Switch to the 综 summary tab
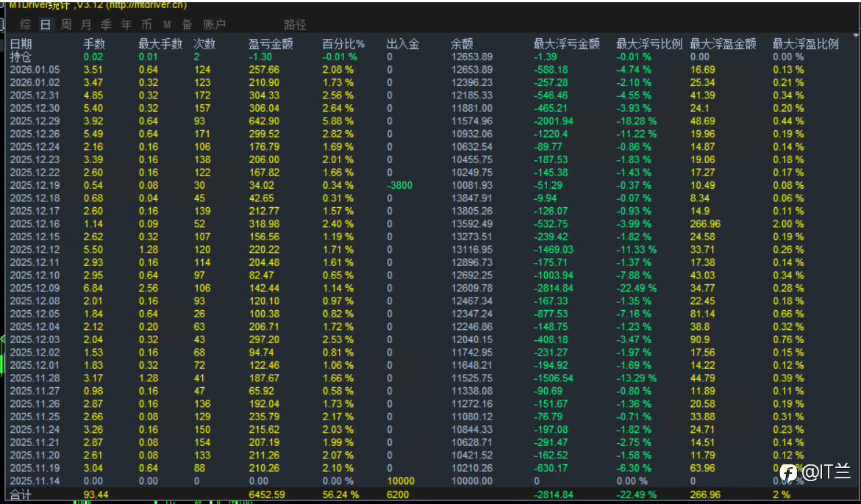 coord(25,24)
